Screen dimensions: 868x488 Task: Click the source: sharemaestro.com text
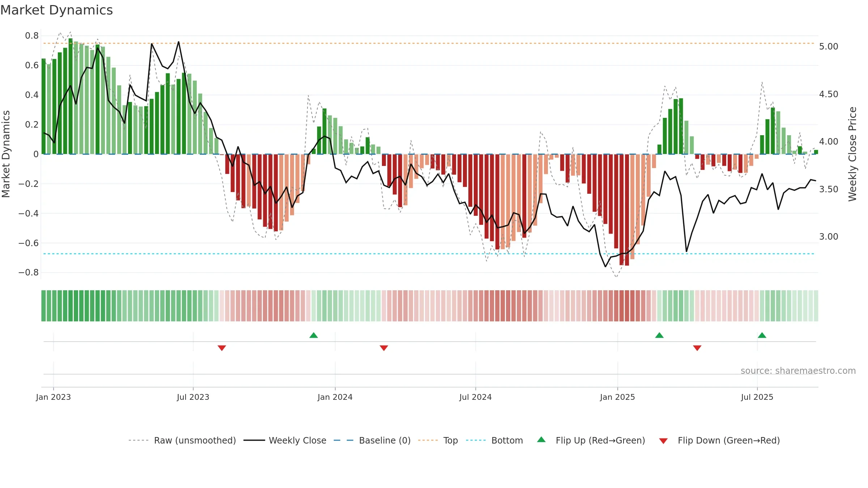coord(798,371)
